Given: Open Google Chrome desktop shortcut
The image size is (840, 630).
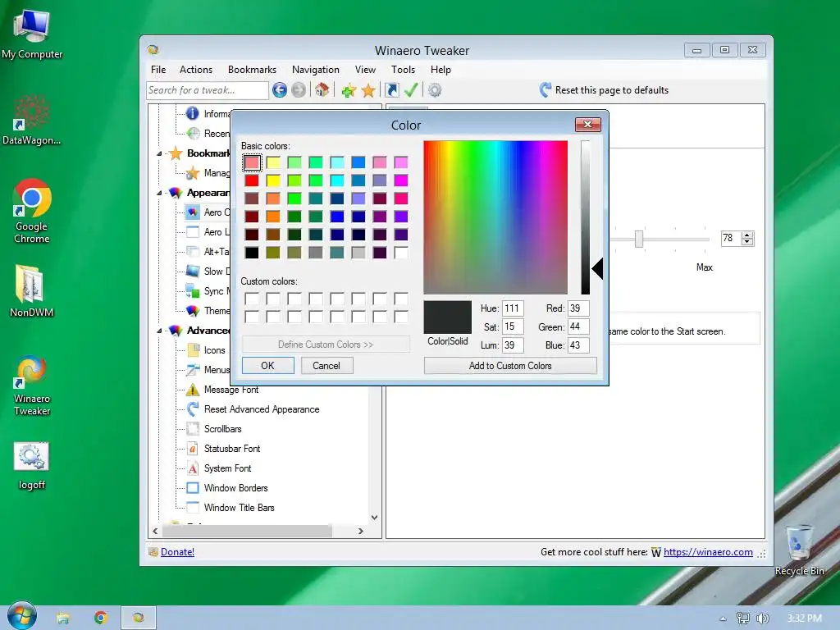Looking at the screenshot, I should [x=32, y=211].
